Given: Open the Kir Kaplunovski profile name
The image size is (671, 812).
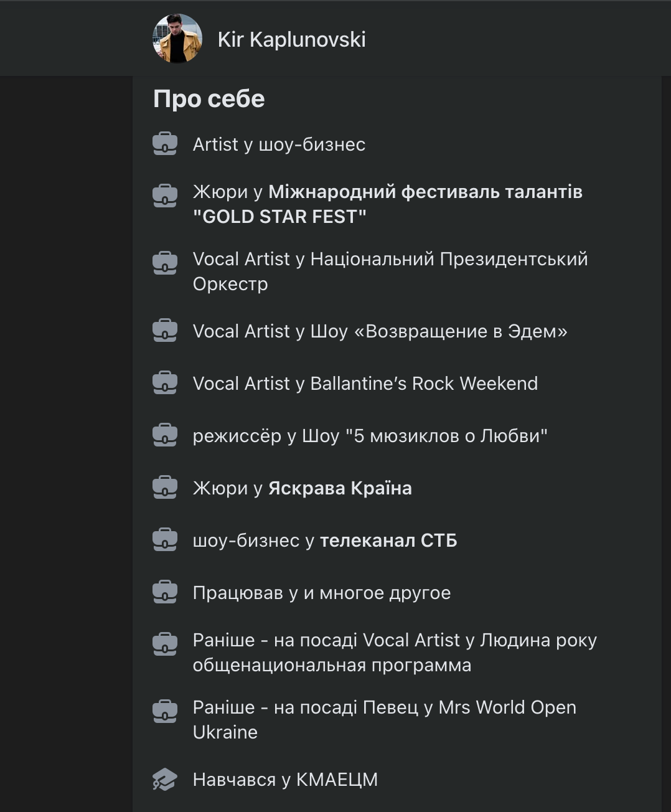Looking at the screenshot, I should coord(291,39).
